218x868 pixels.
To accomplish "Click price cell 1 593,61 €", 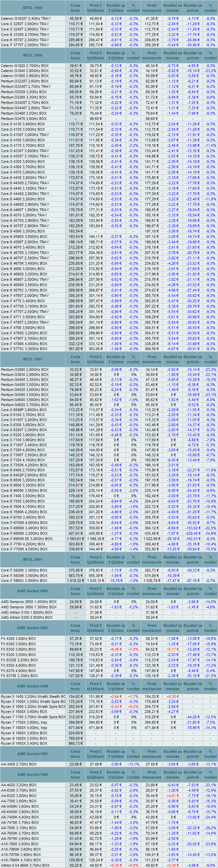I will pyautogui.click(x=75, y=538).
